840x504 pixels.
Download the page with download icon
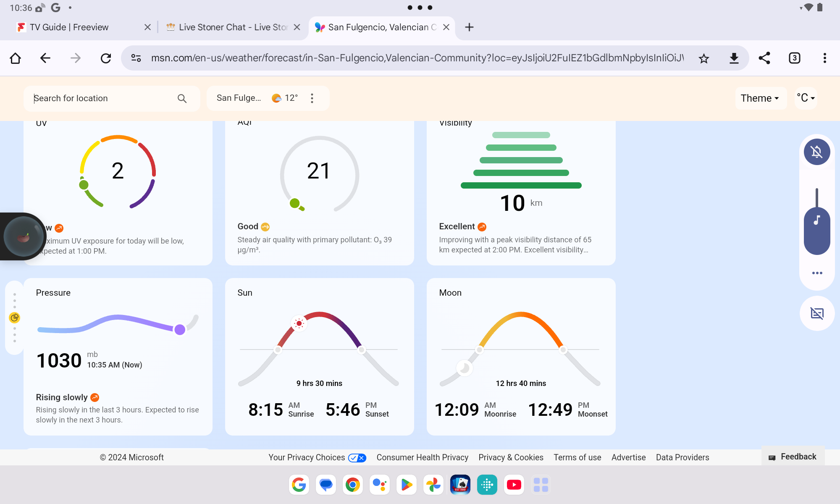click(734, 58)
